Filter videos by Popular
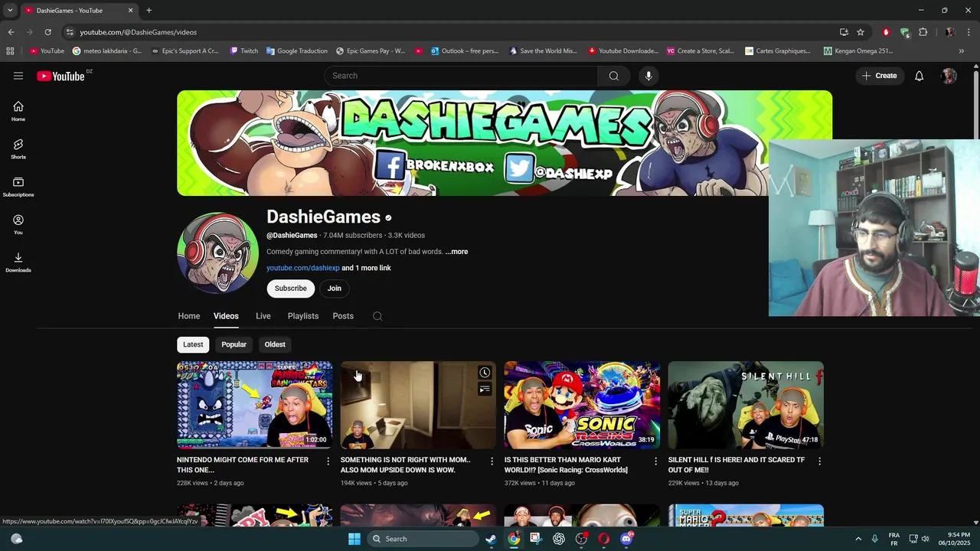 point(234,344)
